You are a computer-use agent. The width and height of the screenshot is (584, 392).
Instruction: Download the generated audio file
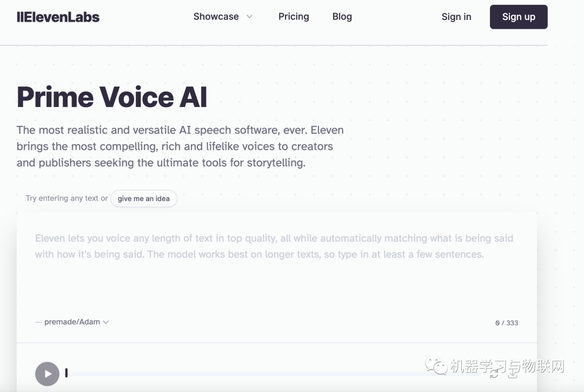(x=512, y=374)
